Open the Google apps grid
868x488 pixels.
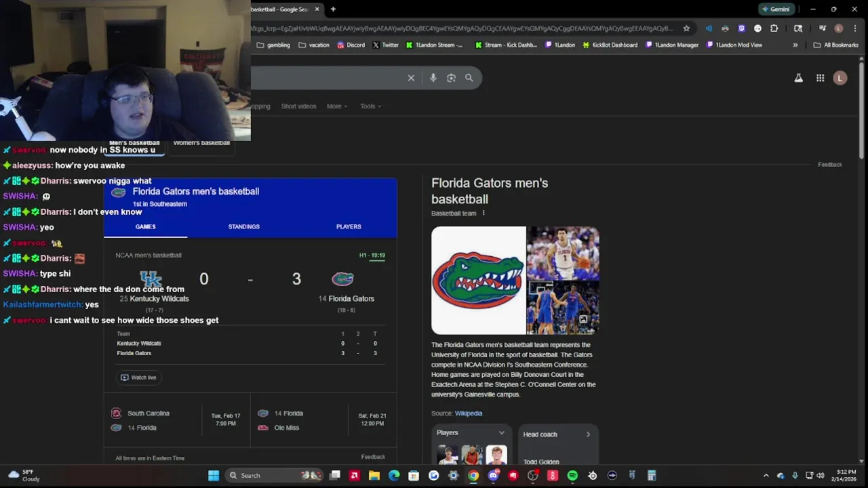coord(820,78)
